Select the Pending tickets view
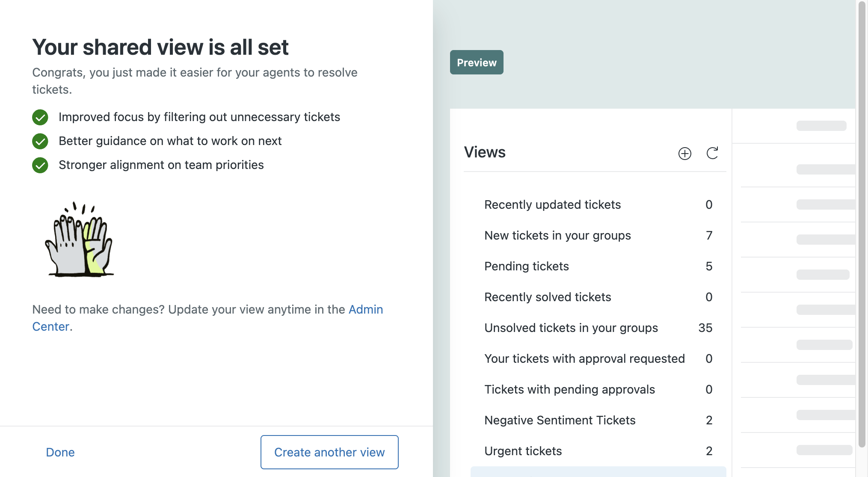This screenshot has width=868, height=477. tap(527, 267)
